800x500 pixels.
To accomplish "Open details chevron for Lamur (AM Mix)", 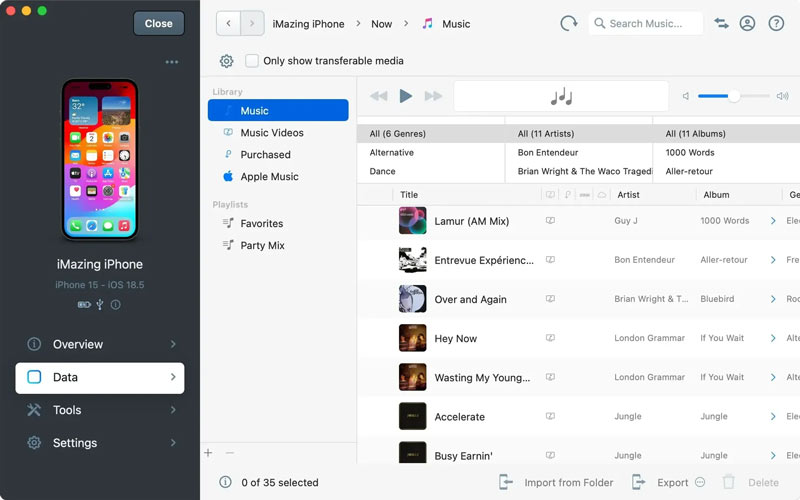I will [773, 221].
